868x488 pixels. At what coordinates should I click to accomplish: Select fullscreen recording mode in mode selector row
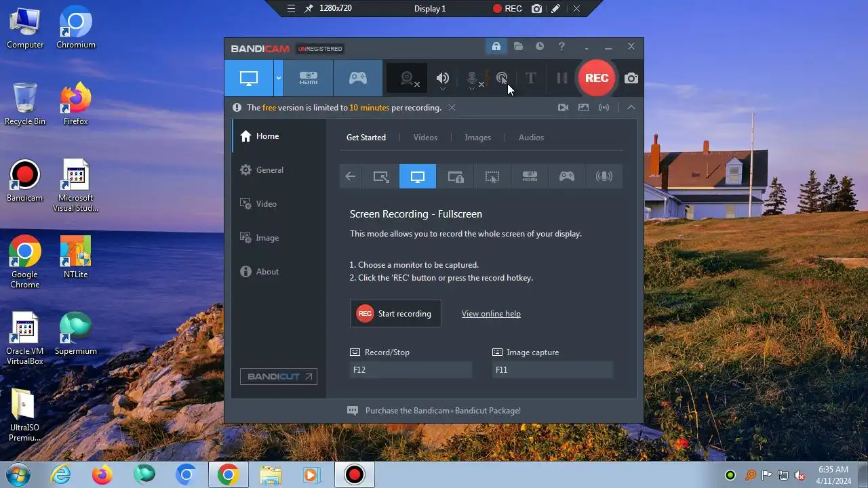[x=418, y=176]
